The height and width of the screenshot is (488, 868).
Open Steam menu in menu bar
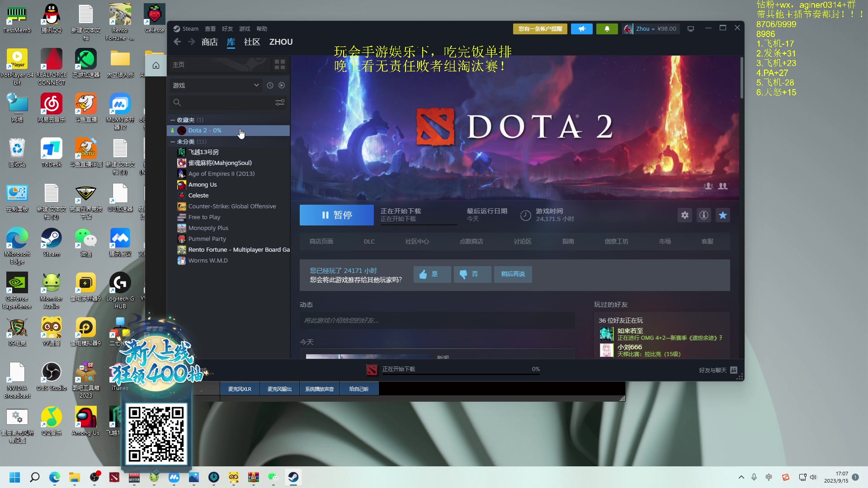[x=190, y=29]
